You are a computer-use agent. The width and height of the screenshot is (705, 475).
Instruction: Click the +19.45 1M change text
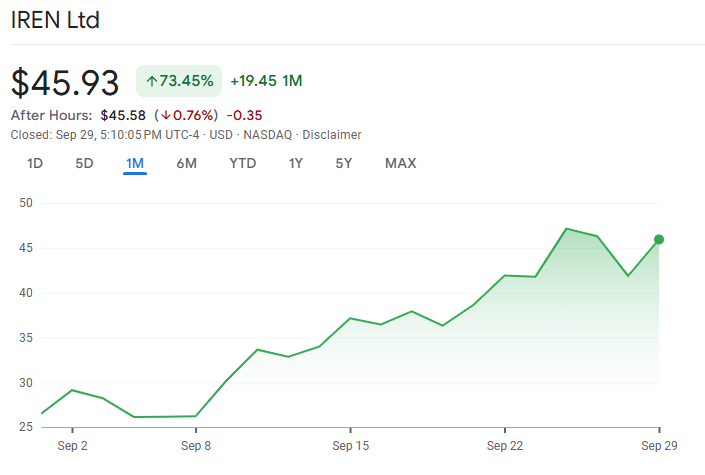[266, 81]
